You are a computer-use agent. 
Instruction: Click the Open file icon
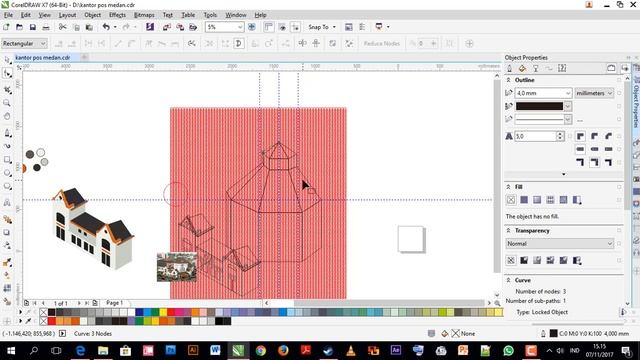click(x=19, y=27)
